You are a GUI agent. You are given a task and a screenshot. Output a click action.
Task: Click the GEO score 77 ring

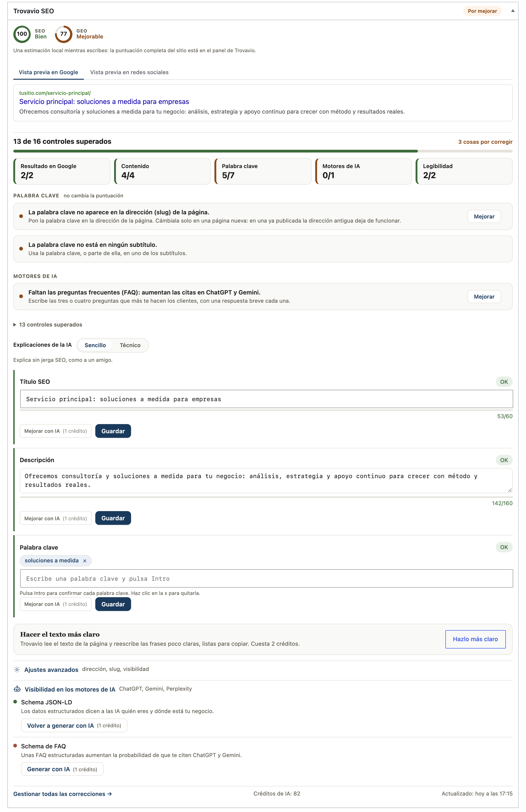pyautogui.click(x=63, y=34)
